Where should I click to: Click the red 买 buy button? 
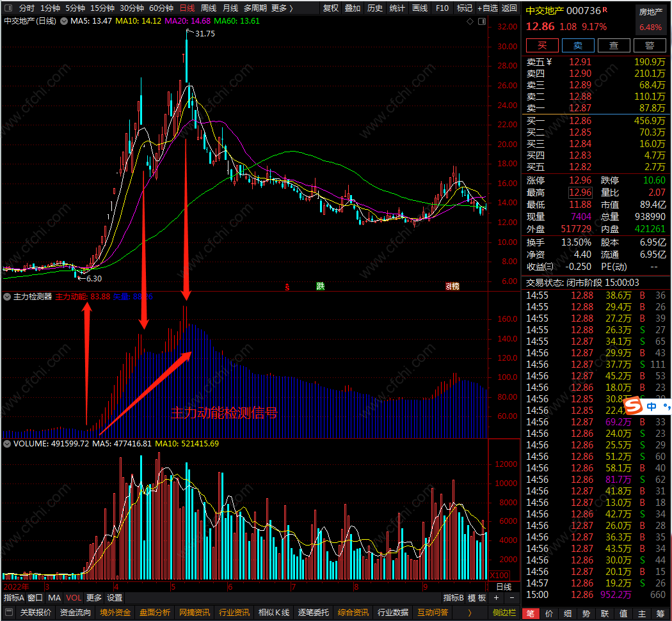(x=542, y=45)
